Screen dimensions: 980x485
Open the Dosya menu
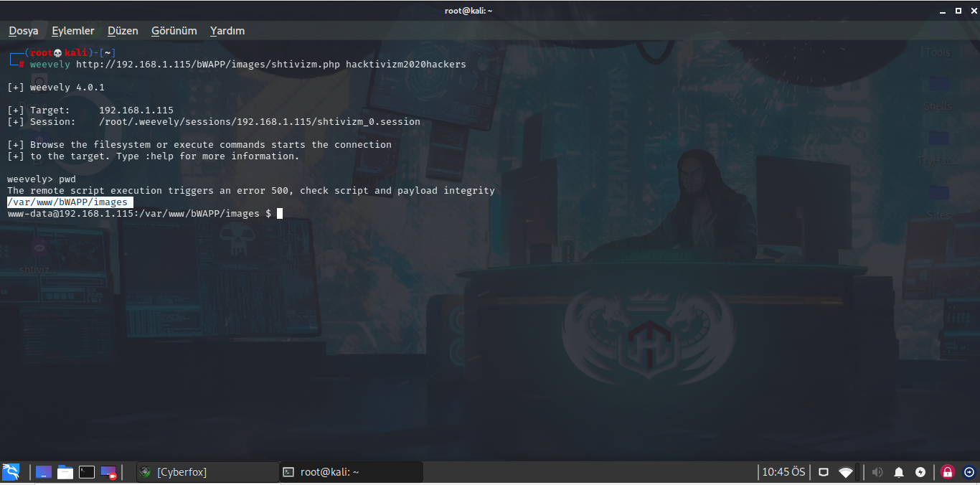coord(24,31)
